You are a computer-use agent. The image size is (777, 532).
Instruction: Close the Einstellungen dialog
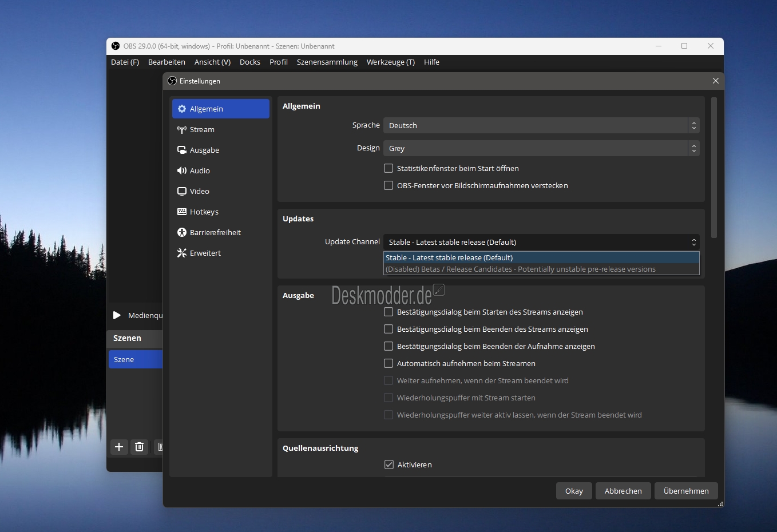[715, 81]
